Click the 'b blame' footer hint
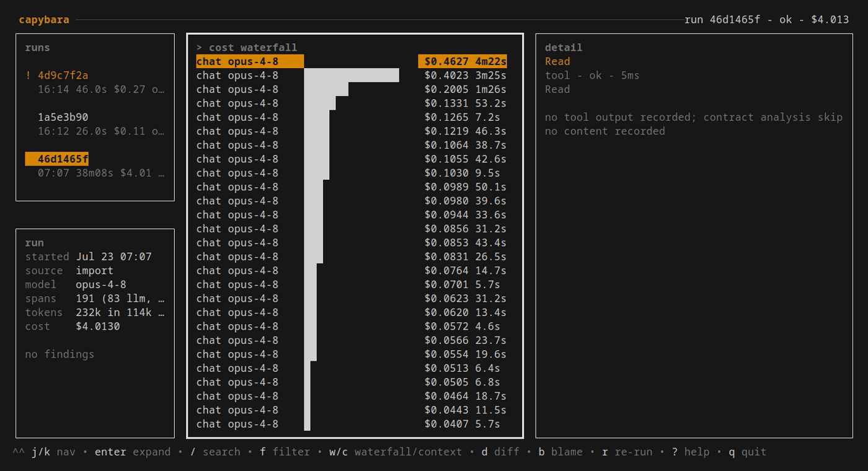Screen dimensions: 868x471 click(x=560, y=452)
